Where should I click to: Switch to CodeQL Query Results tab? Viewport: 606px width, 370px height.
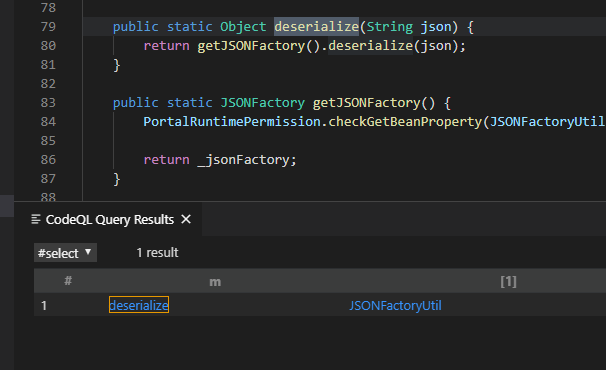(x=109, y=220)
